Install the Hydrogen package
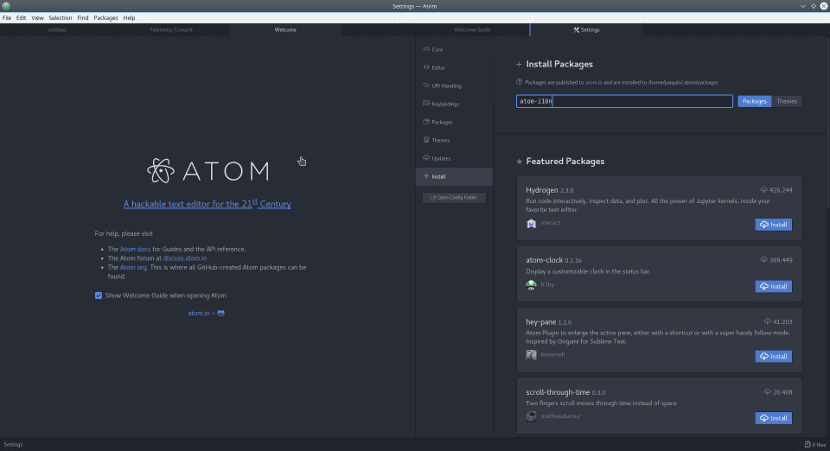 (773, 225)
